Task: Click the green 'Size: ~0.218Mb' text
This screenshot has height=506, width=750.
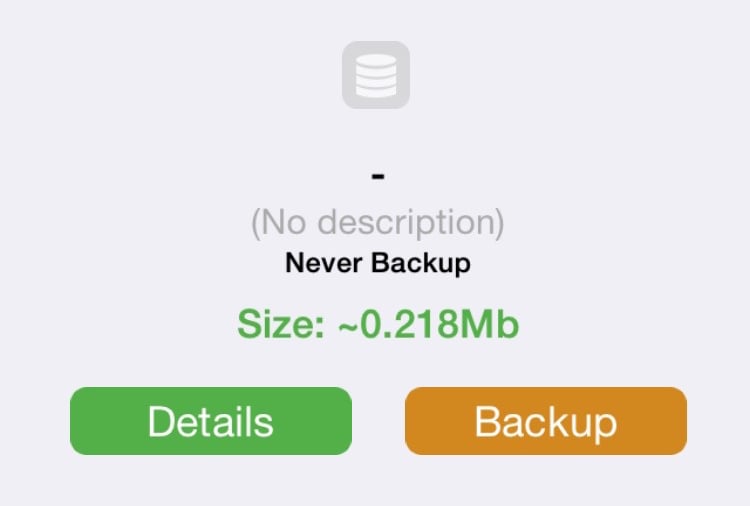Action: (x=378, y=324)
